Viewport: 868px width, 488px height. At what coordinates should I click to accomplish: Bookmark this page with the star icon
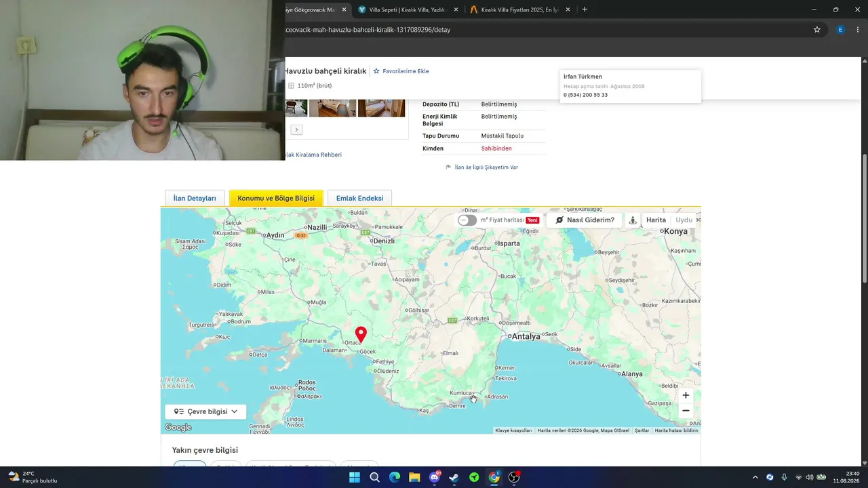click(x=817, y=30)
